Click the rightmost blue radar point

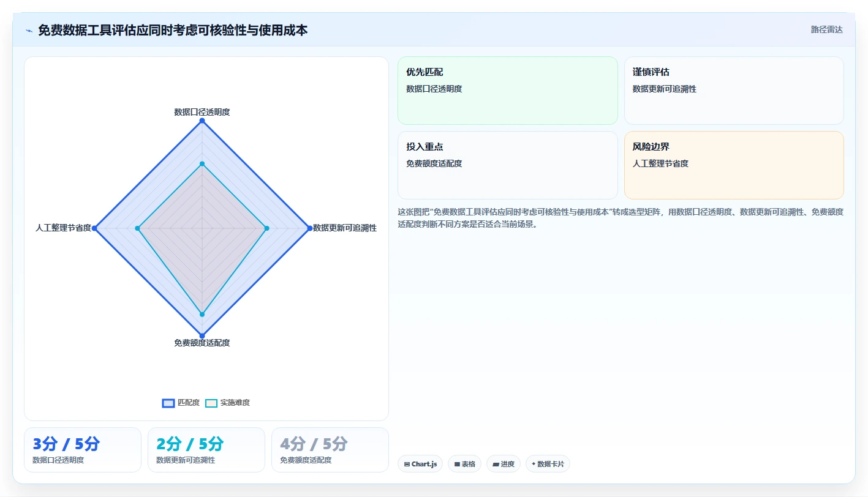tap(309, 228)
